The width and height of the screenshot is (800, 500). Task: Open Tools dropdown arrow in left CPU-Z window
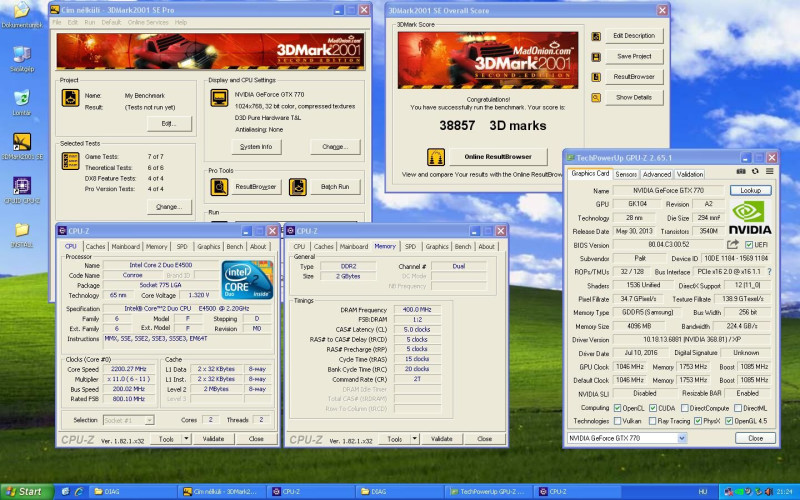pos(186,439)
